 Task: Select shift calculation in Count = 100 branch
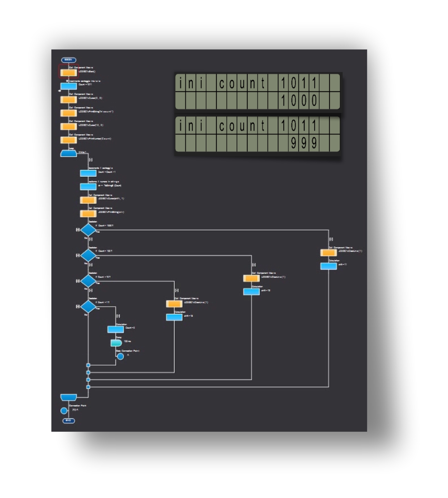point(252,292)
